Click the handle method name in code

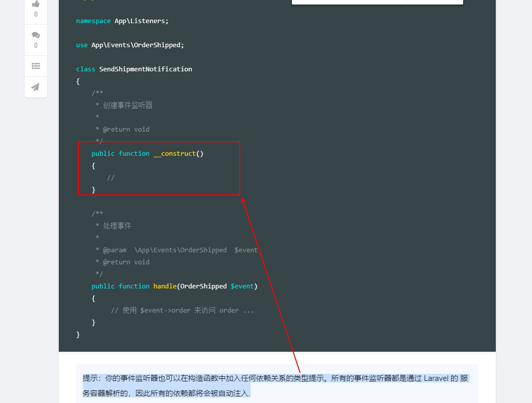point(164,286)
